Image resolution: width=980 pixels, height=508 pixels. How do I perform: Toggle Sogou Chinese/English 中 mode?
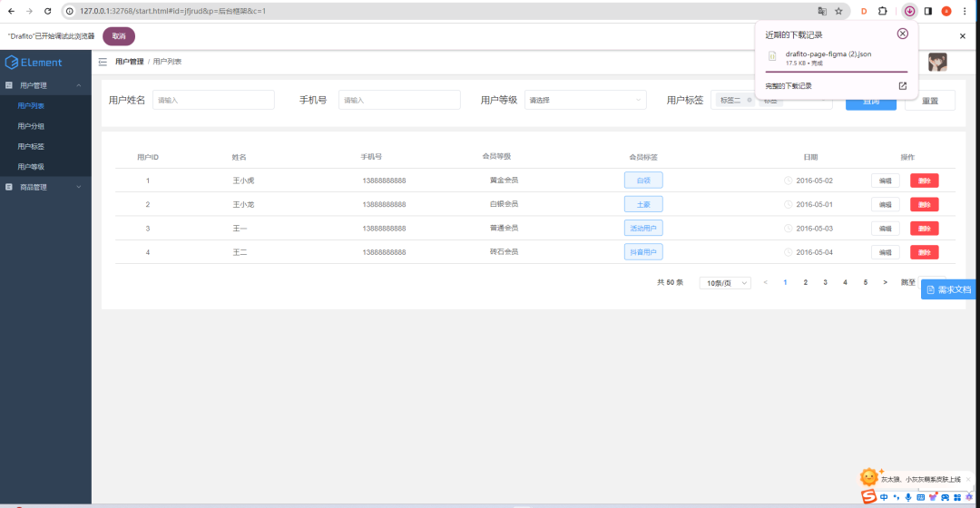884,497
